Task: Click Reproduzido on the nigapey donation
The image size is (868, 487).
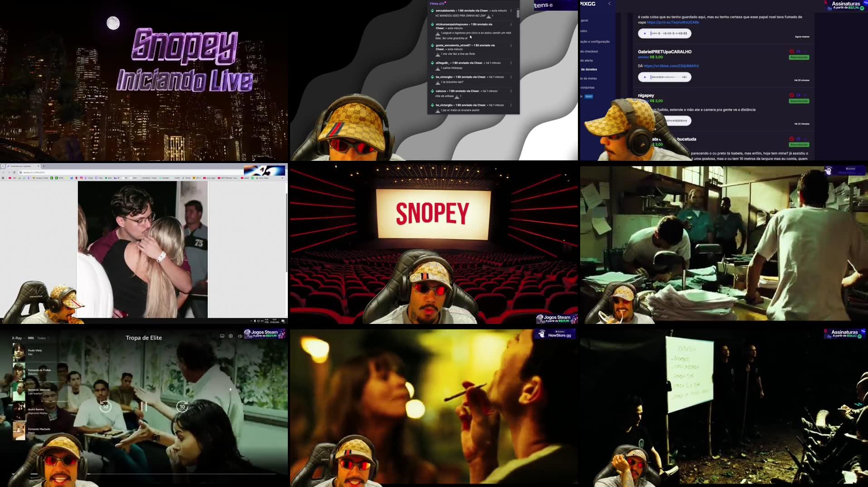Action: tap(799, 101)
